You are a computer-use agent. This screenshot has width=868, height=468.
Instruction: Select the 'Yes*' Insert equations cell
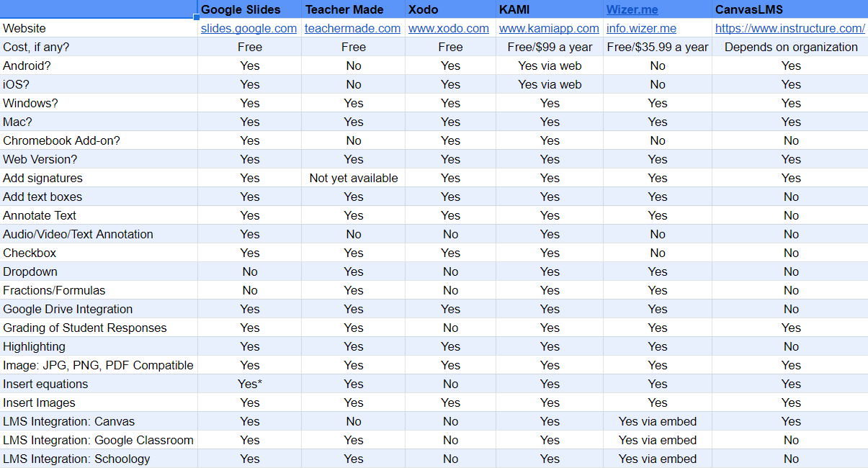click(x=249, y=384)
